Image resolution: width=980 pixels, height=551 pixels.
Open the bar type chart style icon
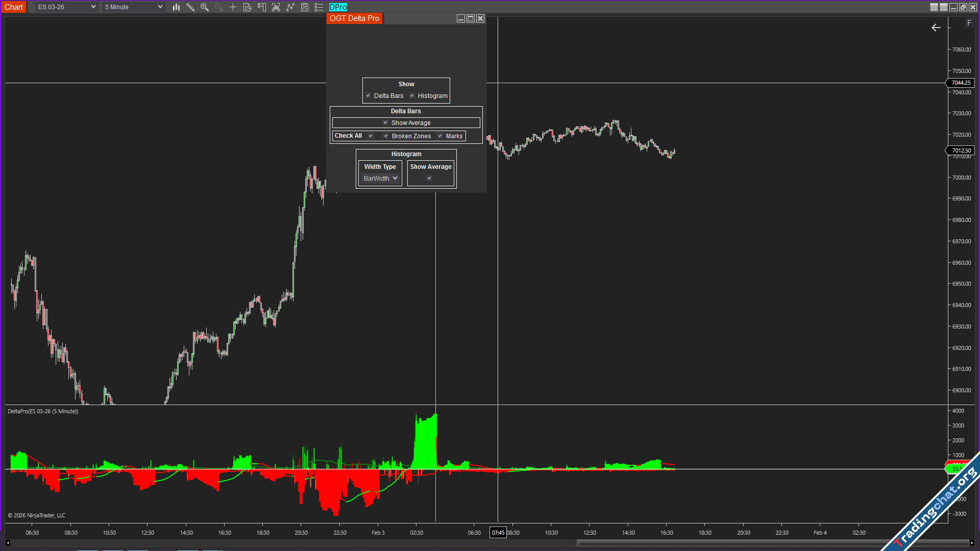[176, 7]
